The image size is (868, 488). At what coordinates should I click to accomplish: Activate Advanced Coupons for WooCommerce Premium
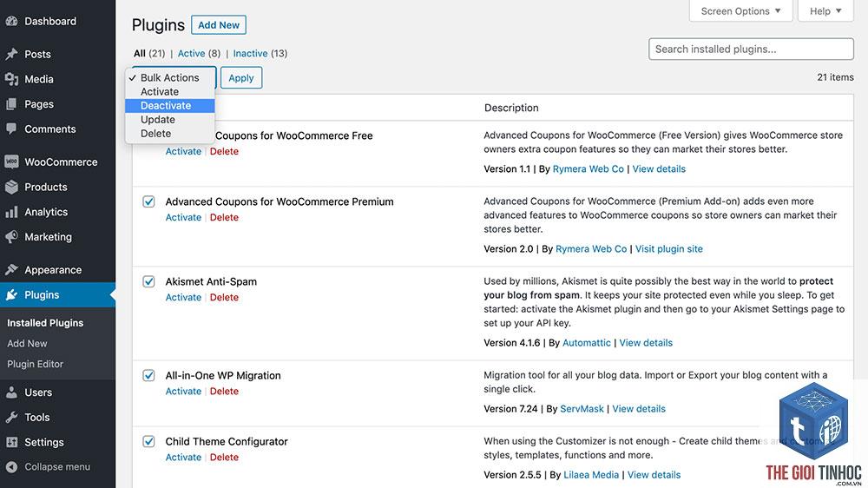[183, 217]
